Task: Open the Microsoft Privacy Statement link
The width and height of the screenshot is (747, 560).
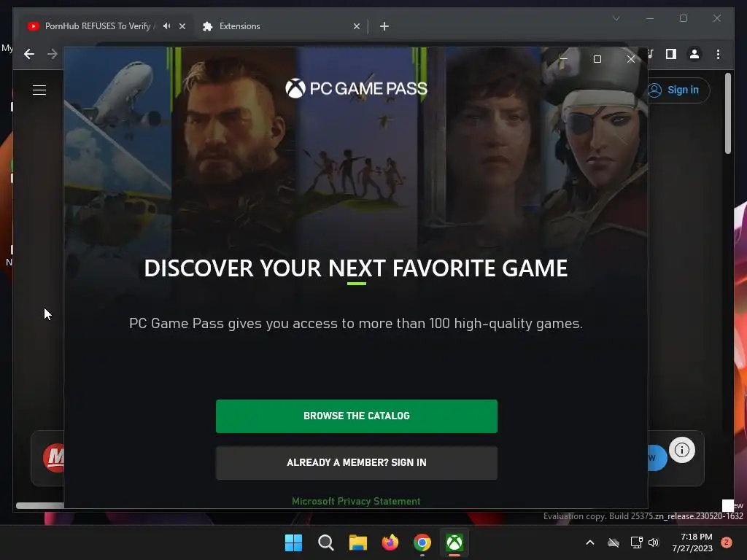Action: pyautogui.click(x=356, y=501)
